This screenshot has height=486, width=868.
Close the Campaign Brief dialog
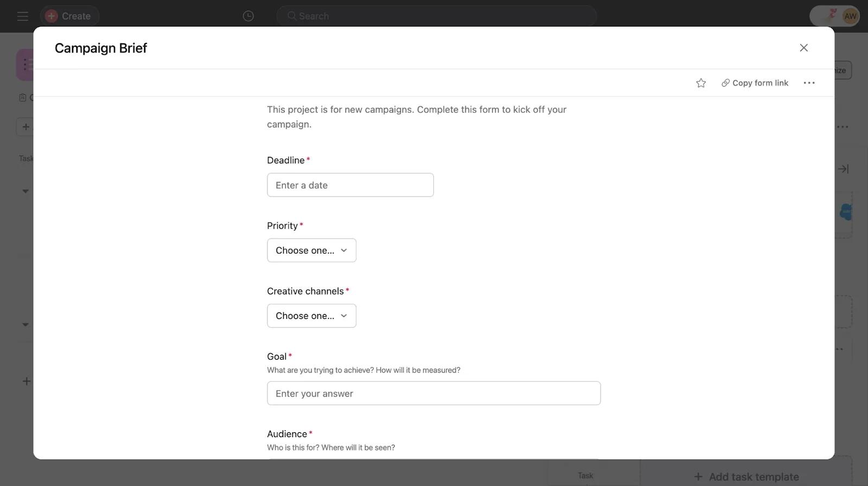tap(803, 48)
